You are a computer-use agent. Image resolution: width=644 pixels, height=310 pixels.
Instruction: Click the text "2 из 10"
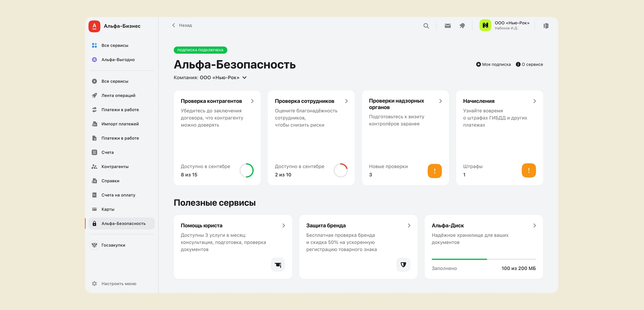(x=283, y=175)
